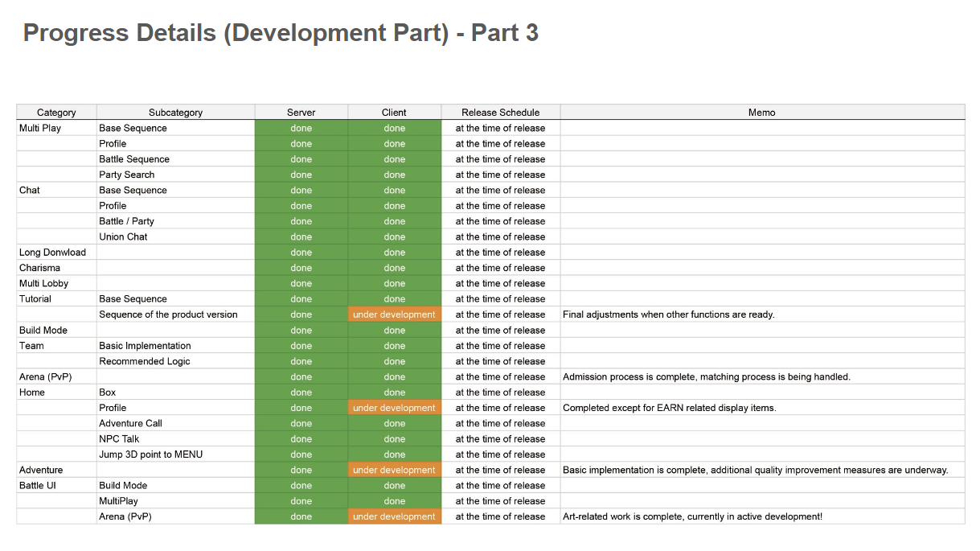Click the 'Union Chat' subcategory cell
Viewport: 980px width, 551px height.
coord(175,236)
